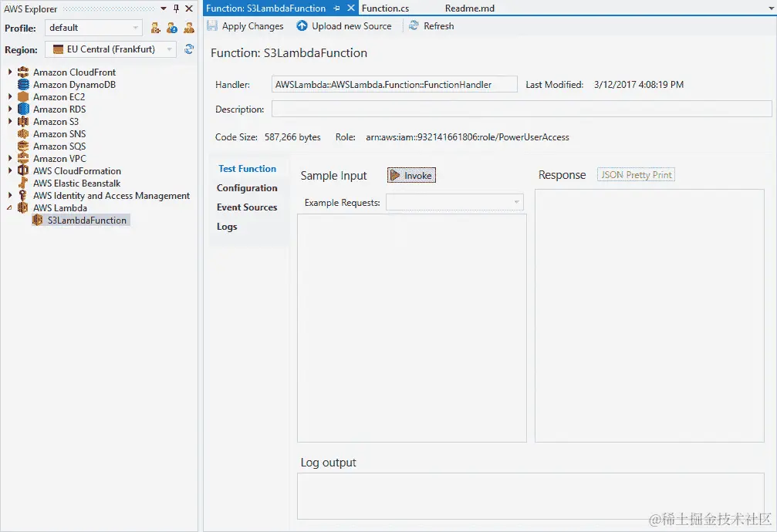The height and width of the screenshot is (532, 777).
Task: Click the Amazon S3 bucket icon
Action: 23,121
